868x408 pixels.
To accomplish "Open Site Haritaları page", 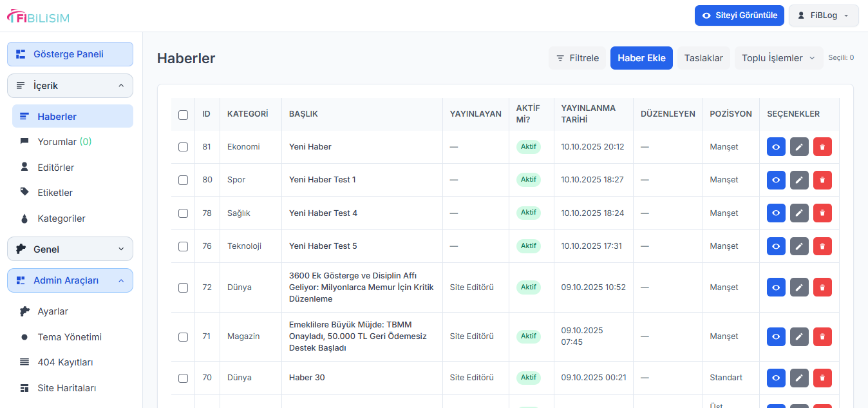I will [x=73, y=388].
